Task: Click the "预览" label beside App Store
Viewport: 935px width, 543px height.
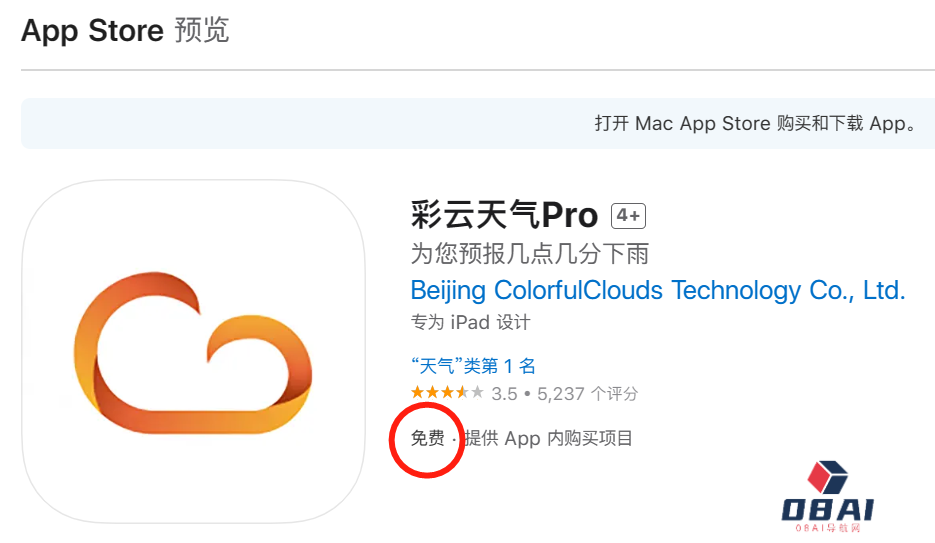Action: [x=202, y=31]
